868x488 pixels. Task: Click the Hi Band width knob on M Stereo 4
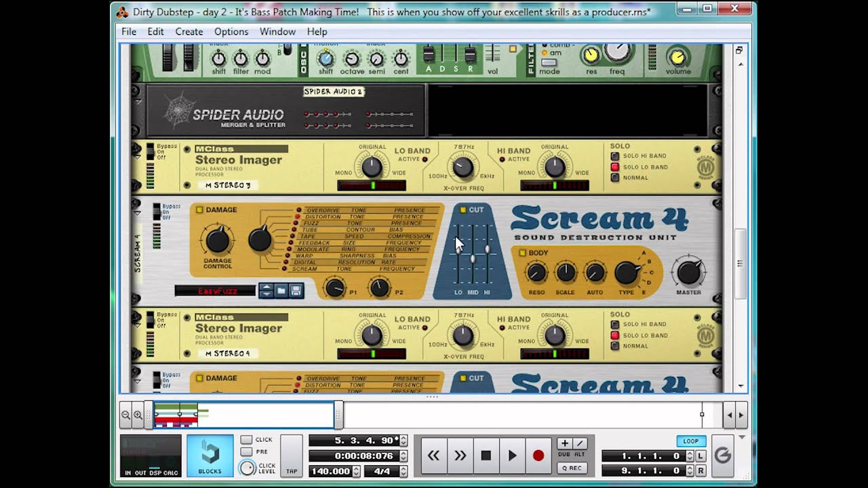coord(555,335)
